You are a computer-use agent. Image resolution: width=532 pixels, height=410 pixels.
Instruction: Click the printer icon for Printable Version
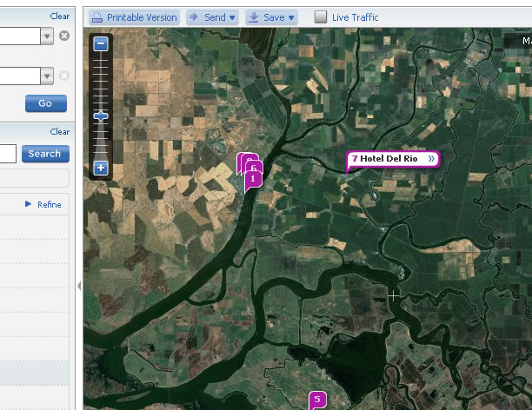click(97, 17)
